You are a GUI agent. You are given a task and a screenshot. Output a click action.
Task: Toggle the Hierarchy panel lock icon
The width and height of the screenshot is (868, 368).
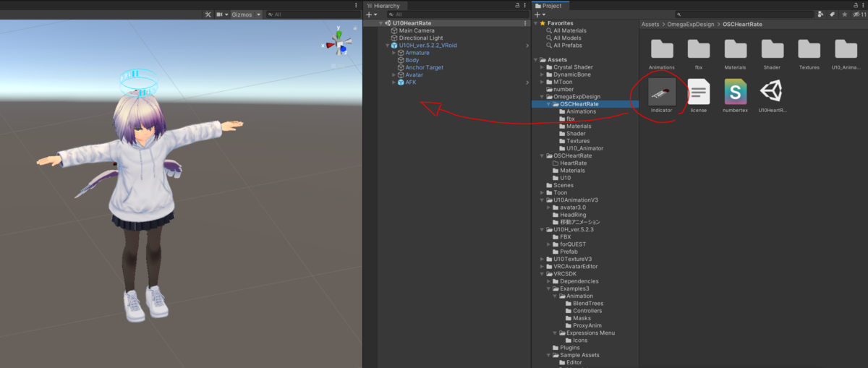point(516,5)
